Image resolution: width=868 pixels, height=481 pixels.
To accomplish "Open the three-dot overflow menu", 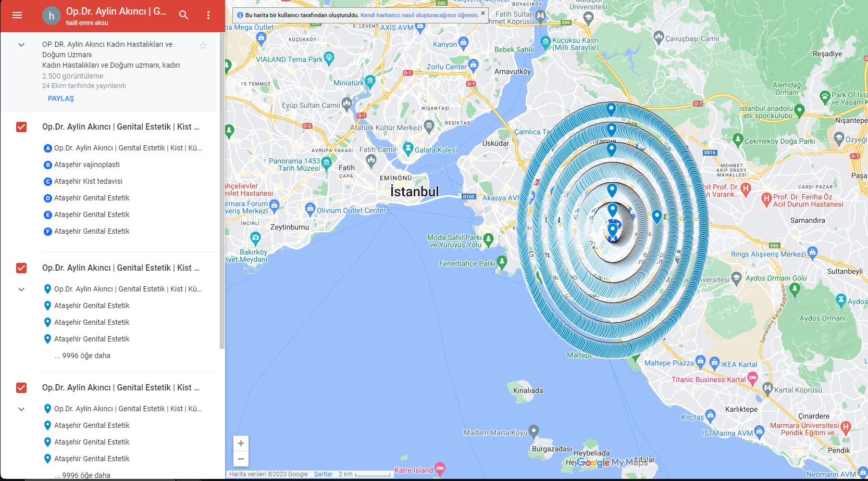I will (208, 16).
